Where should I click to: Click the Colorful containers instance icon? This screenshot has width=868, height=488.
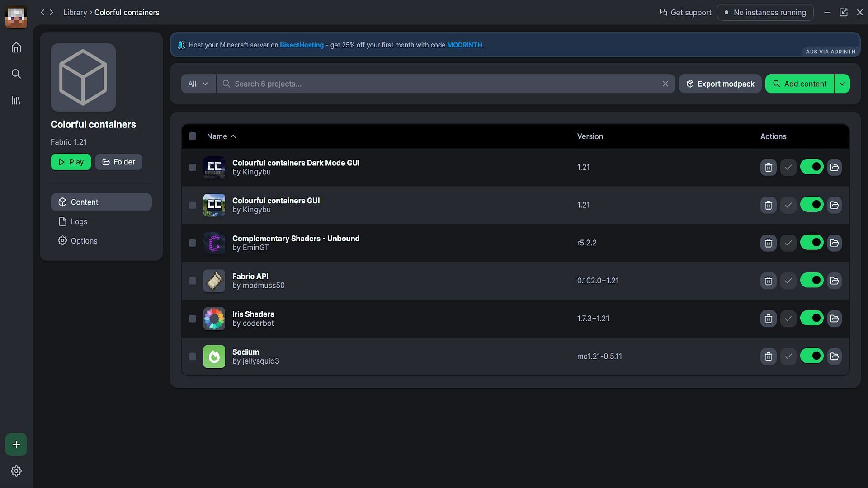pos(83,77)
